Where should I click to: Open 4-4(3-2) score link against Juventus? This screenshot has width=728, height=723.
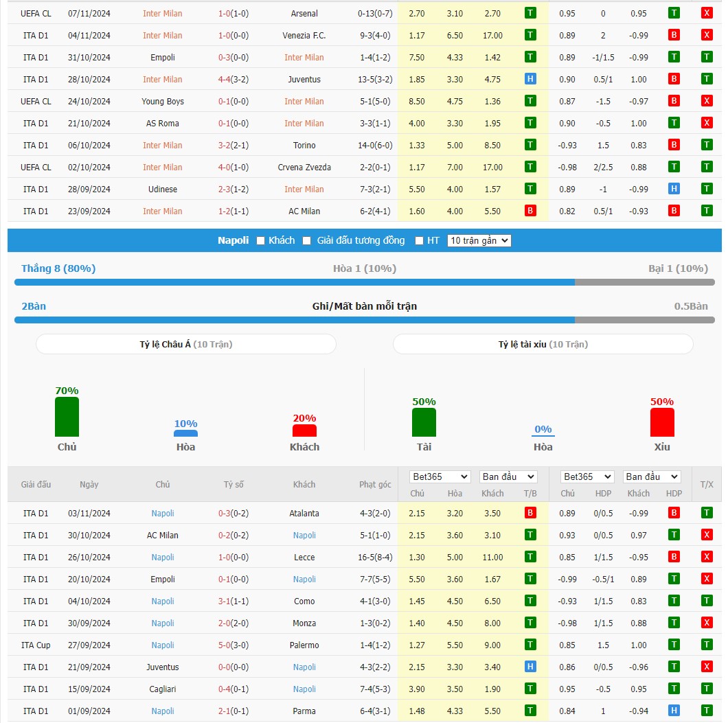(x=233, y=80)
